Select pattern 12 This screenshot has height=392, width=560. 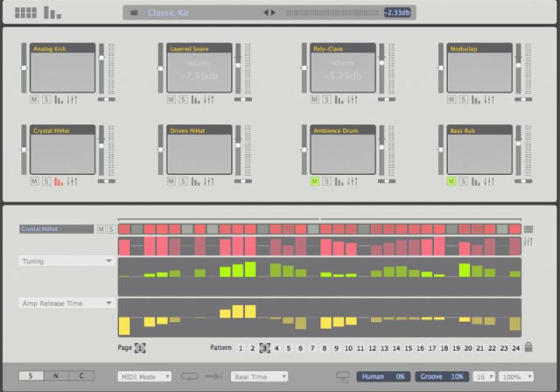(372, 348)
